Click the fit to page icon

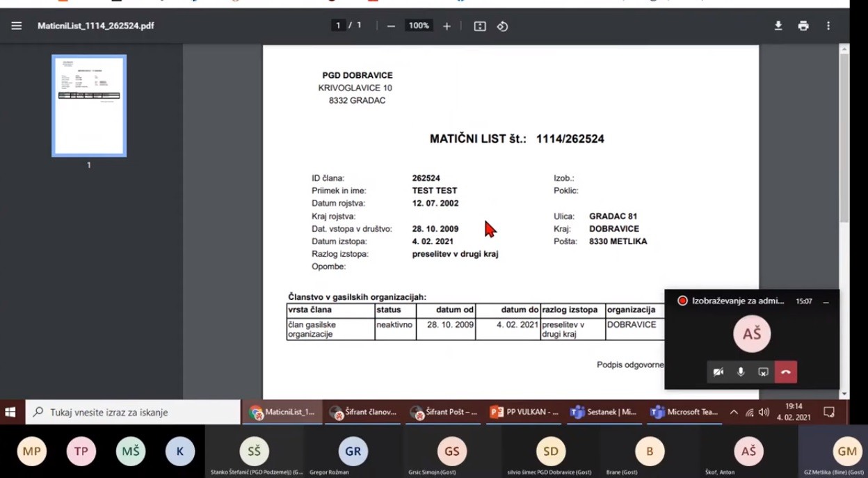pyautogui.click(x=480, y=26)
